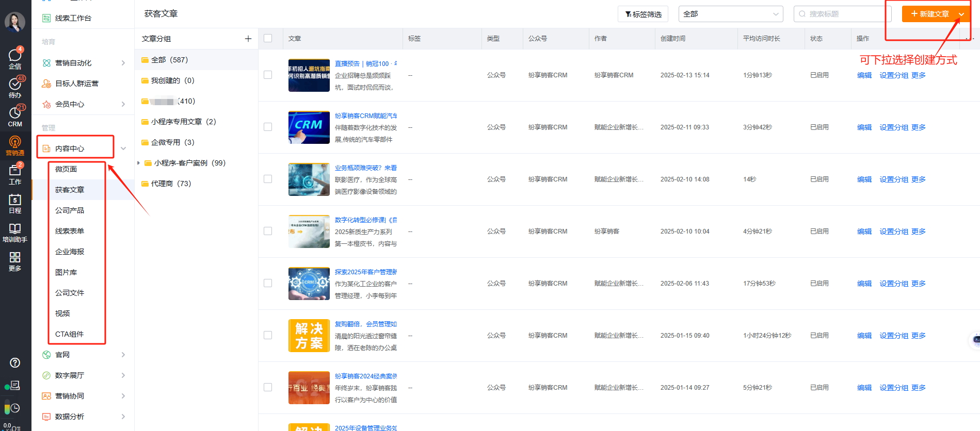Check the 数字化转型必修课 row checkbox
The image size is (980, 431).
coord(268,231)
